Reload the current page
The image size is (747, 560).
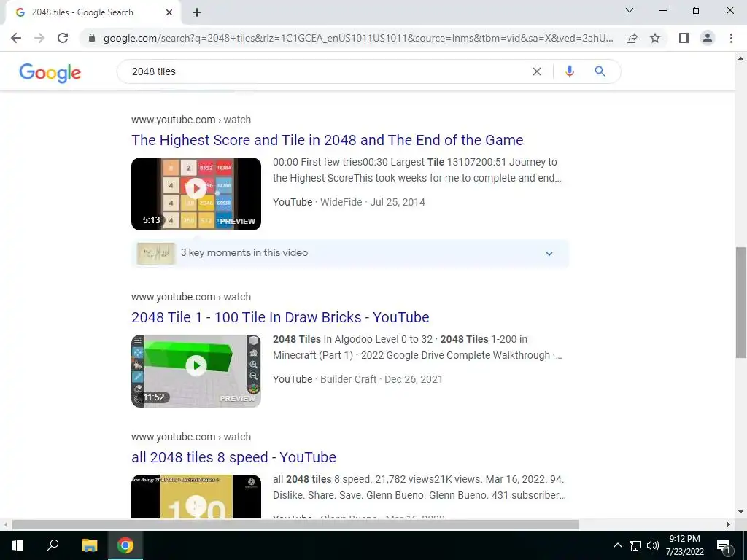[63, 38]
